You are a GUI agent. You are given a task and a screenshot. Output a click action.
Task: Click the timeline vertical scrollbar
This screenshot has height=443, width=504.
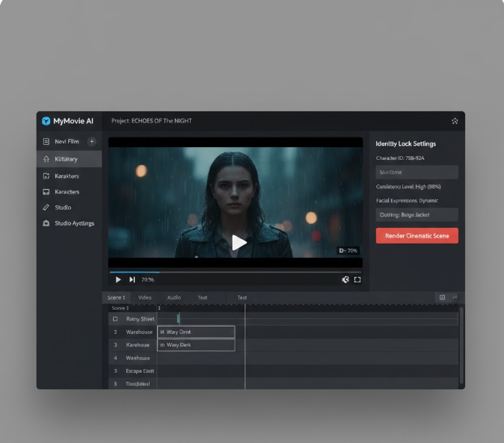(461, 345)
